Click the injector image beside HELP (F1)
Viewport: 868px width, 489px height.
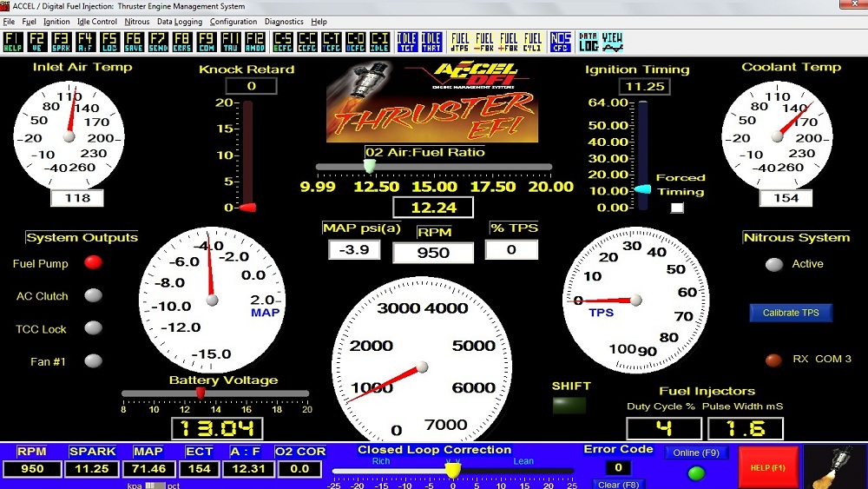coord(835,466)
